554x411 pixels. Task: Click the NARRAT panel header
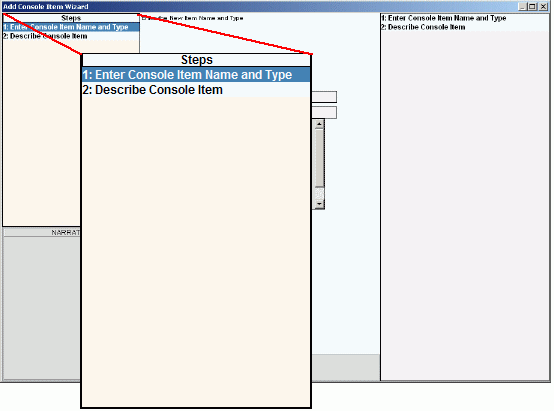pos(42,232)
